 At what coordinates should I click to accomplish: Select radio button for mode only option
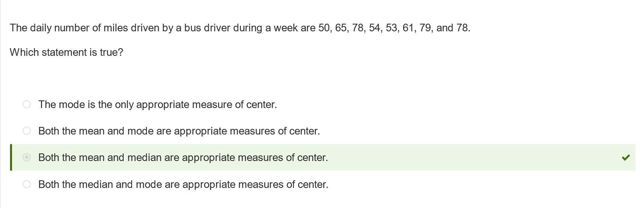pyautogui.click(x=26, y=104)
